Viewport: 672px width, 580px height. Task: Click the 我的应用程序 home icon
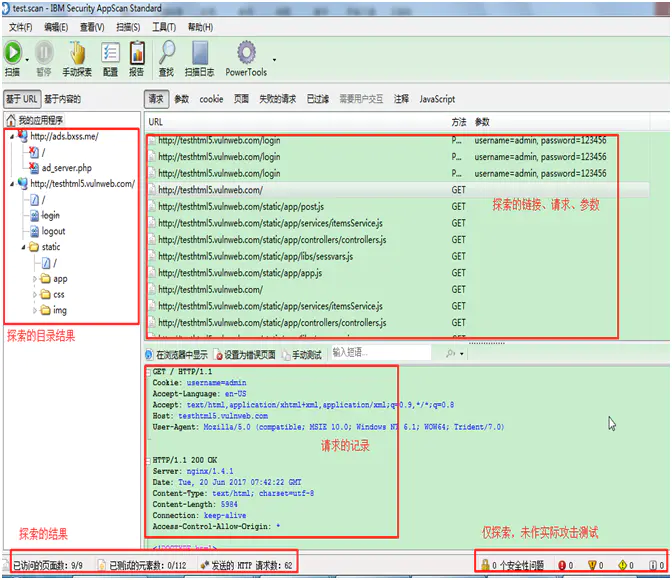(11, 120)
